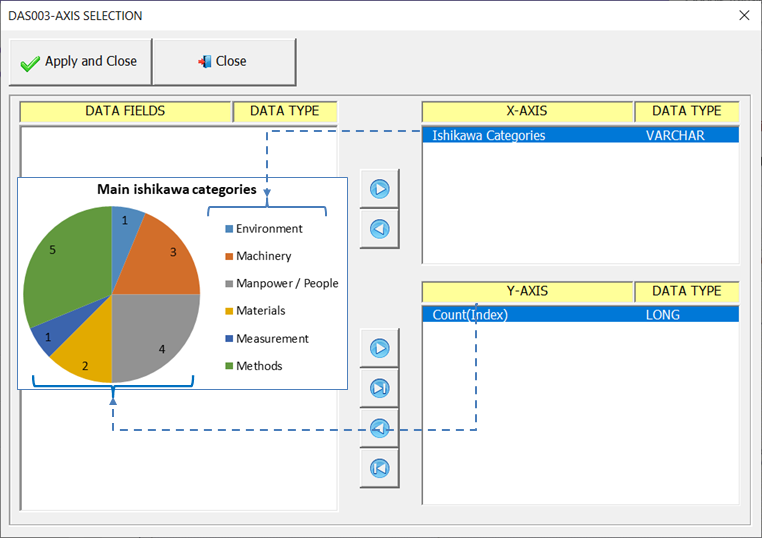
Task: Click the Environment legend color swatch
Action: [229, 229]
